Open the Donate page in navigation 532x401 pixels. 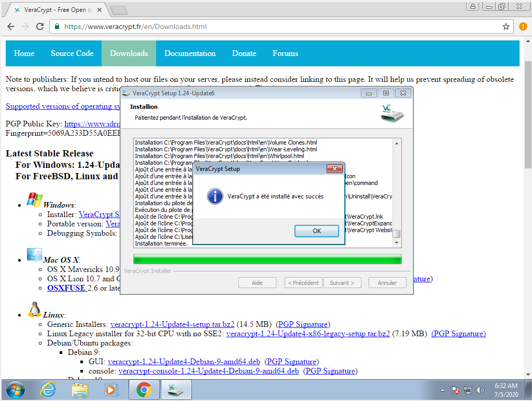pos(244,53)
